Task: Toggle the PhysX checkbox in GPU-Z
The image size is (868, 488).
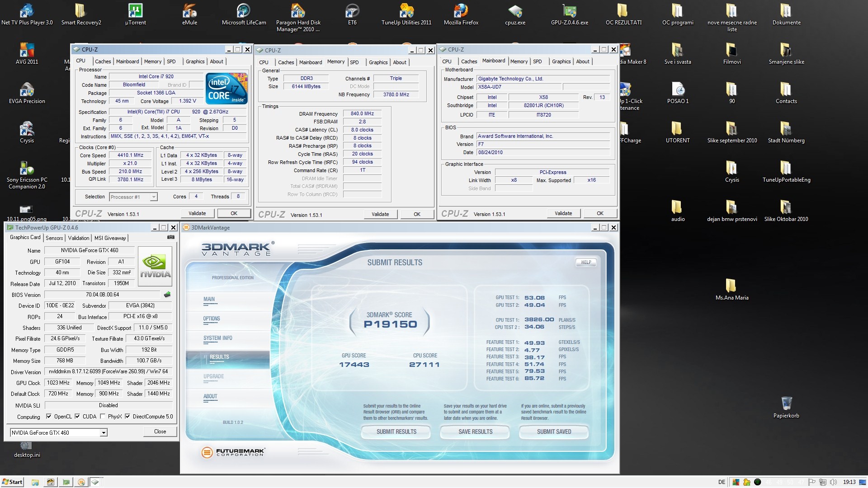Action: coord(103,417)
